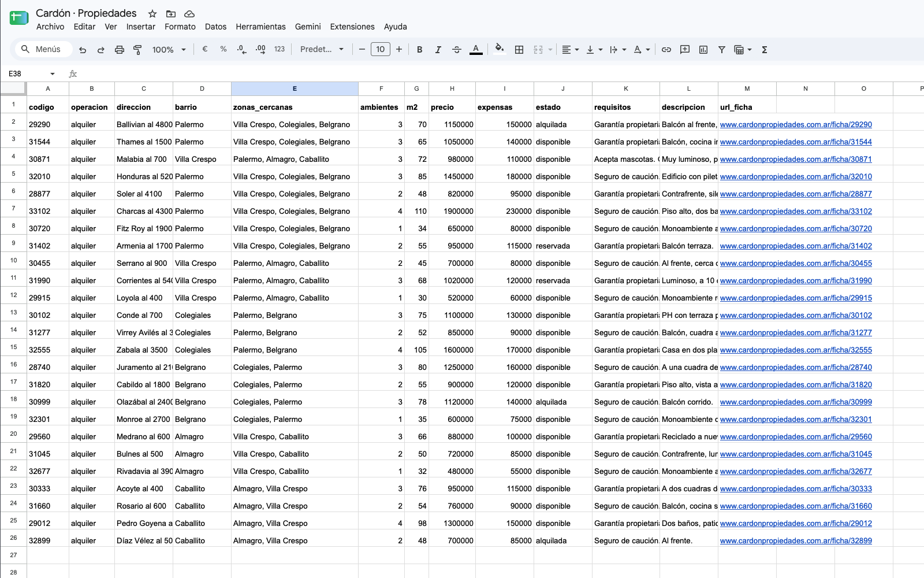Open the fill color bucket

coord(500,49)
